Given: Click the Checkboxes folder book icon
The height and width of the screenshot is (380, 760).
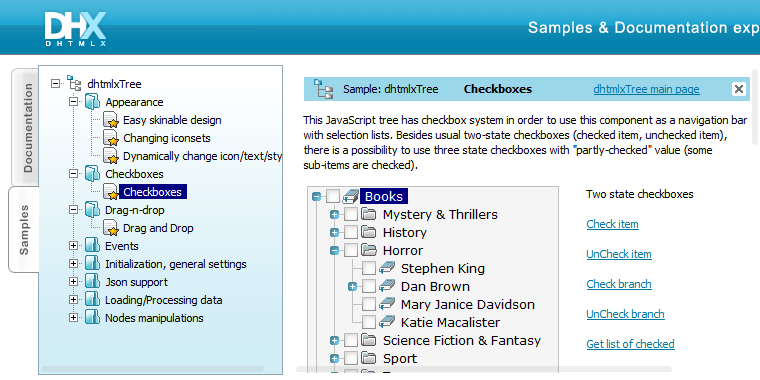Looking at the screenshot, I should (92, 174).
